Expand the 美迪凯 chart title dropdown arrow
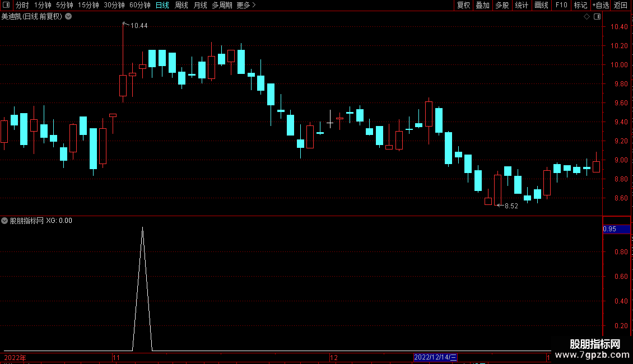This screenshot has height=364, width=633. point(69,16)
